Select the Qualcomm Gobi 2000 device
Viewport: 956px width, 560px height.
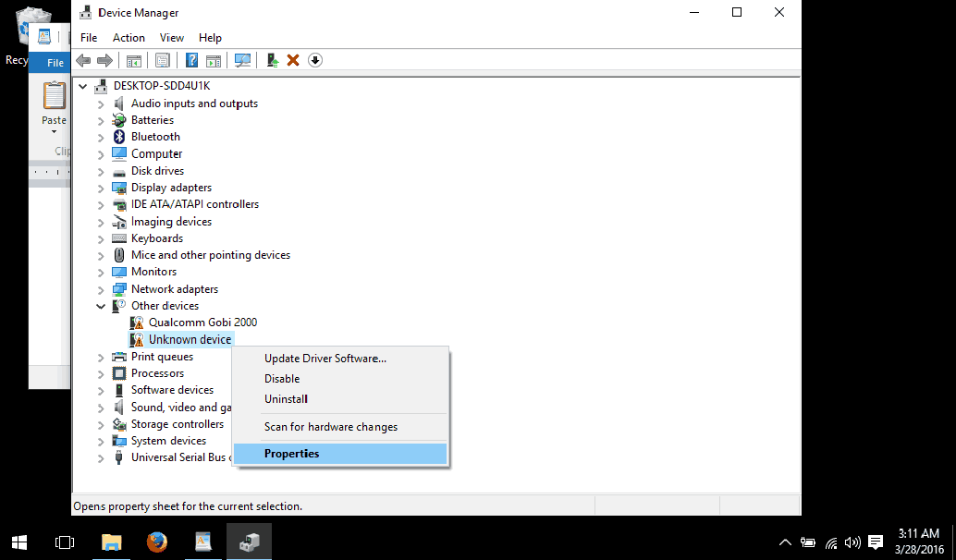[x=202, y=323]
